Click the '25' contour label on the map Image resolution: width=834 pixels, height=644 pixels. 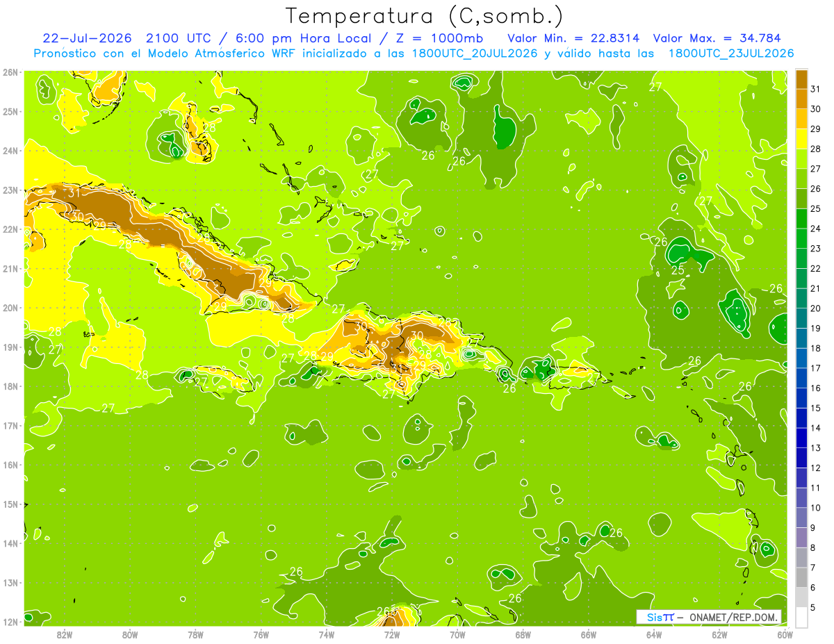[678, 270]
